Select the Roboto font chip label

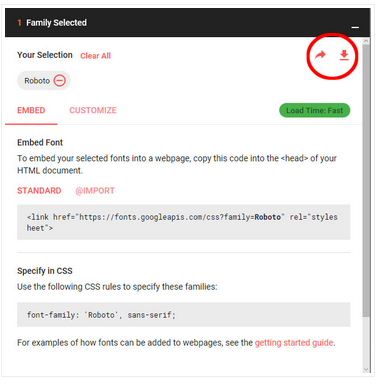click(37, 81)
